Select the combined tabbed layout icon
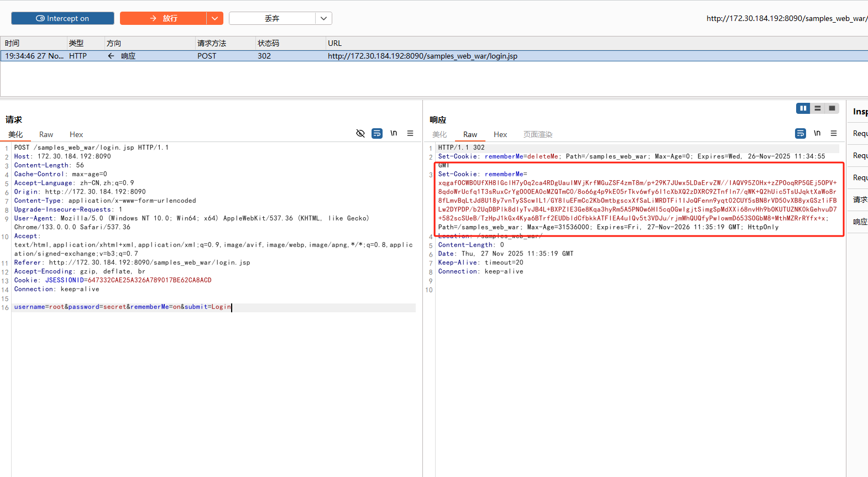Screen dimensions: 868x477 click(832, 108)
